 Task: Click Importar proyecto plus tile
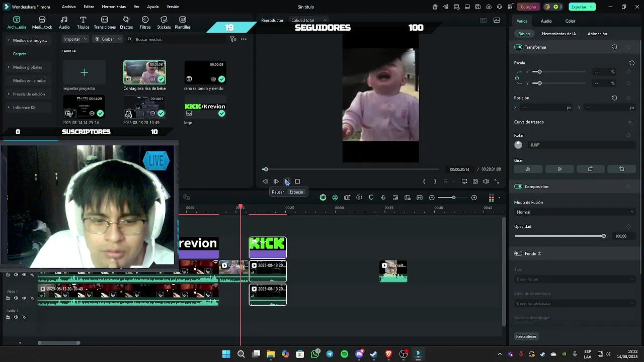84,73
